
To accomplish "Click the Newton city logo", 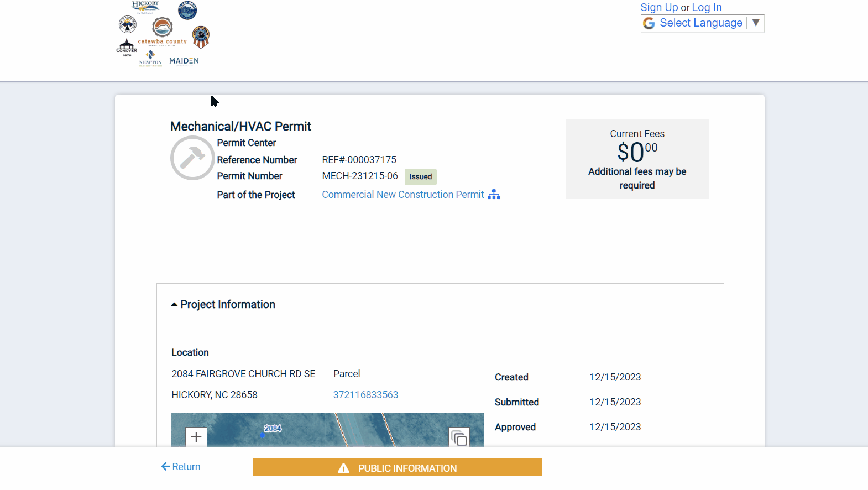I will 150,58.
